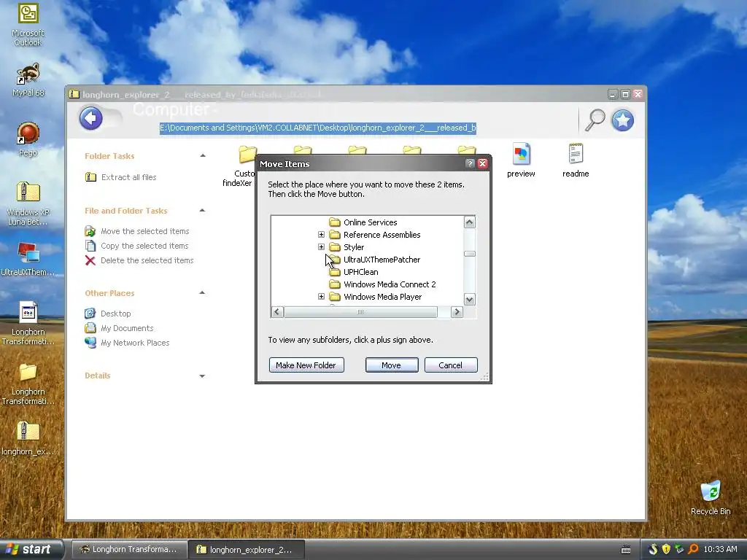Switch to Longhorn Transforma... taskbar item
747x560 pixels.
coord(128,550)
